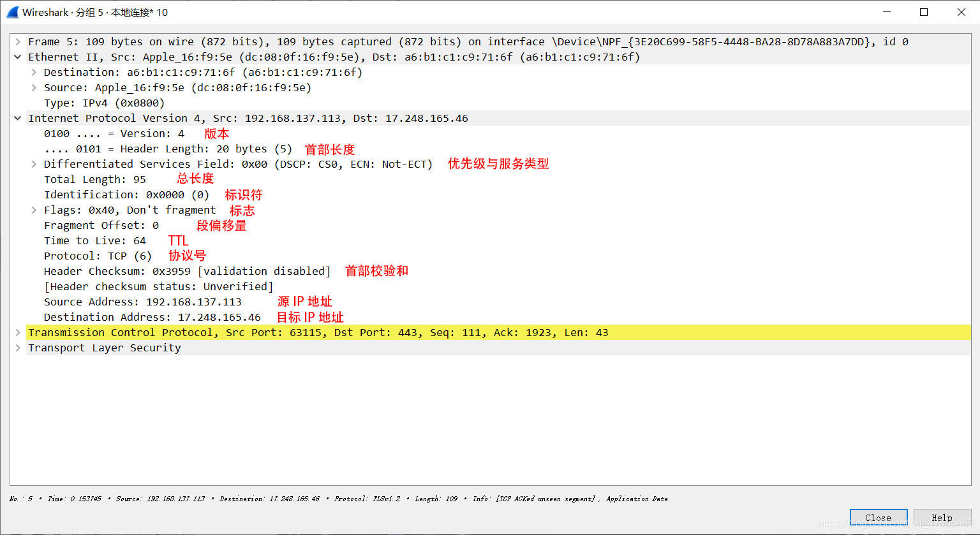Expand the Destination a6:b1:c1:c9:71:6f field
This screenshot has height=535, width=980.
pos(33,72)
